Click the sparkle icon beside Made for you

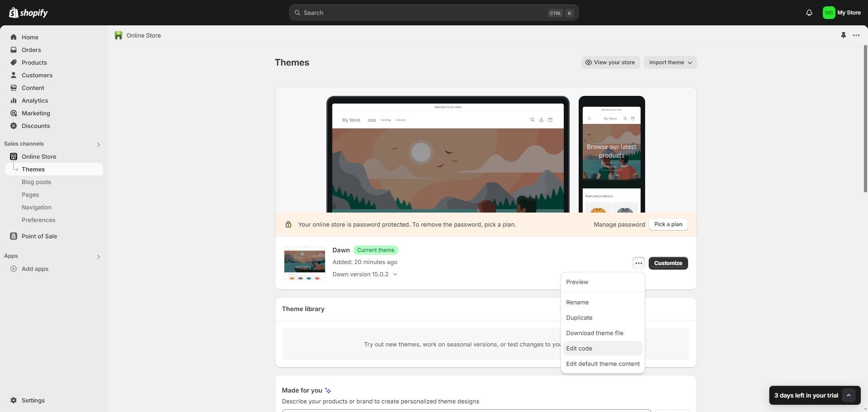[x=328, y=390]
